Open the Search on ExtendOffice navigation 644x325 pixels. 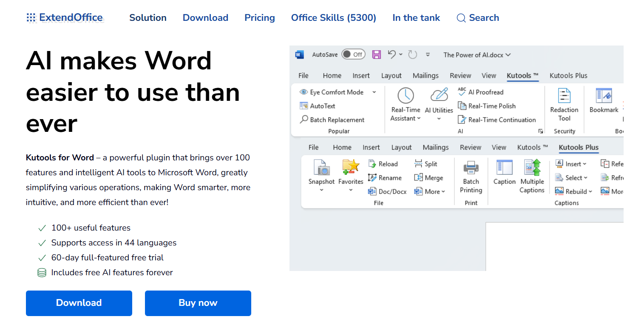click(478, 18)
